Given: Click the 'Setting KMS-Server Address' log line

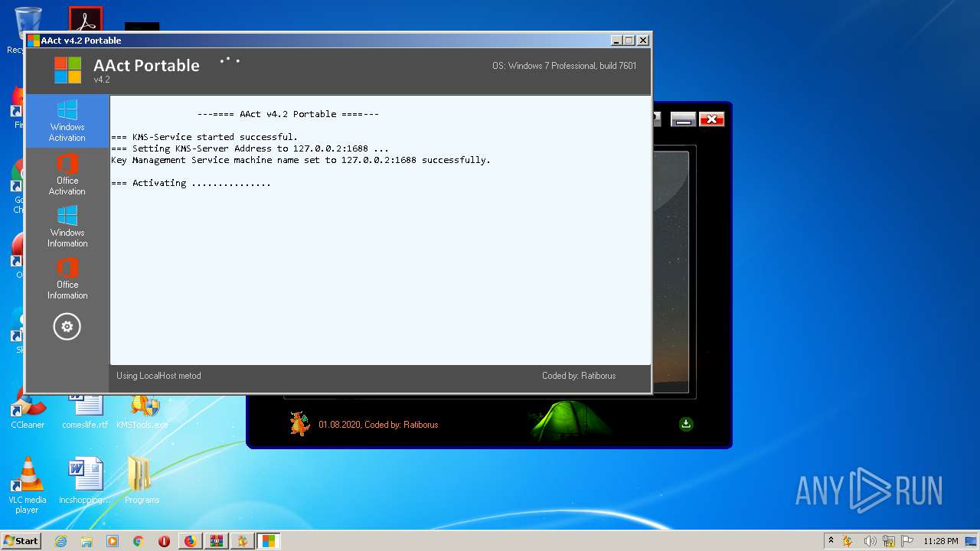Looking at the screenshot, I should point(250,148).
